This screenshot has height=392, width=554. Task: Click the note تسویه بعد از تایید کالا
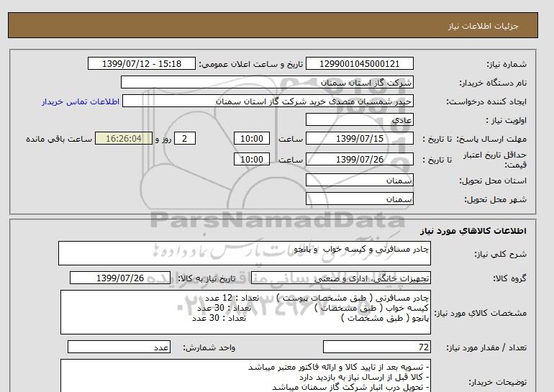click(338, 368)
